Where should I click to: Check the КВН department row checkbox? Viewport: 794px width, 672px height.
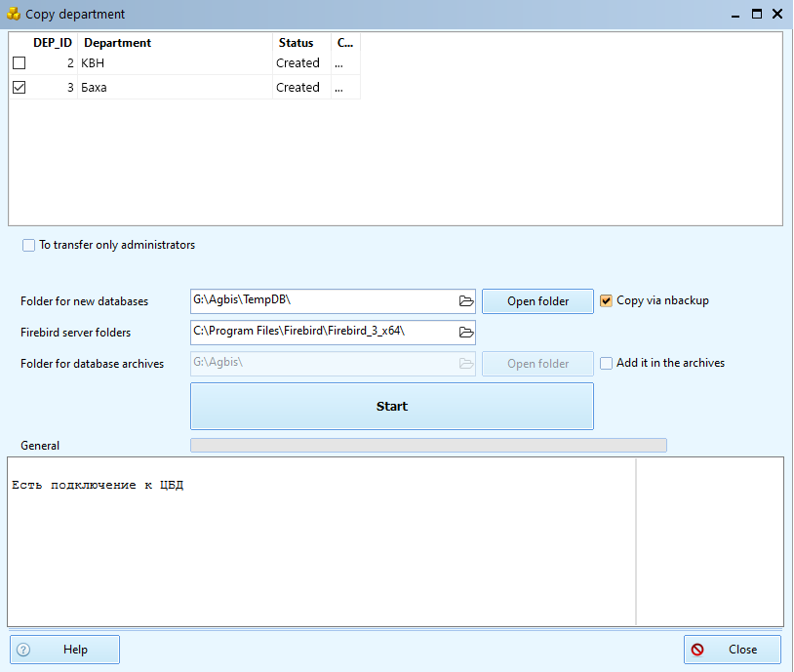click(20, 62)
